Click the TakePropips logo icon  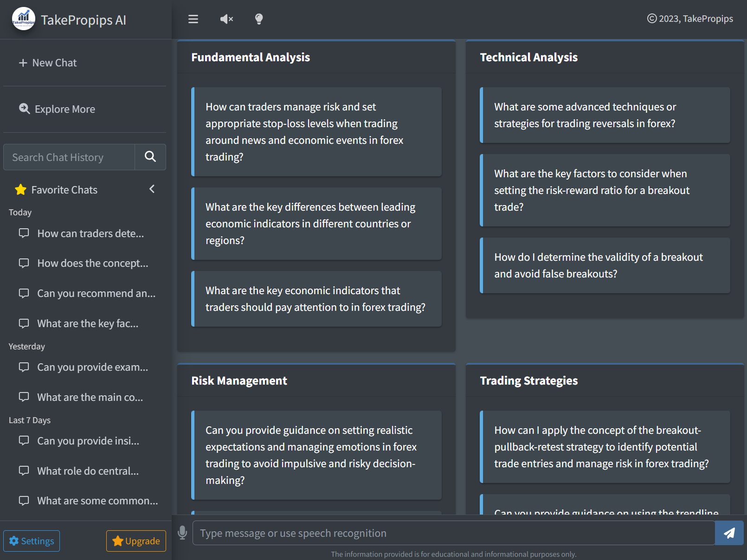coord(24,19)
